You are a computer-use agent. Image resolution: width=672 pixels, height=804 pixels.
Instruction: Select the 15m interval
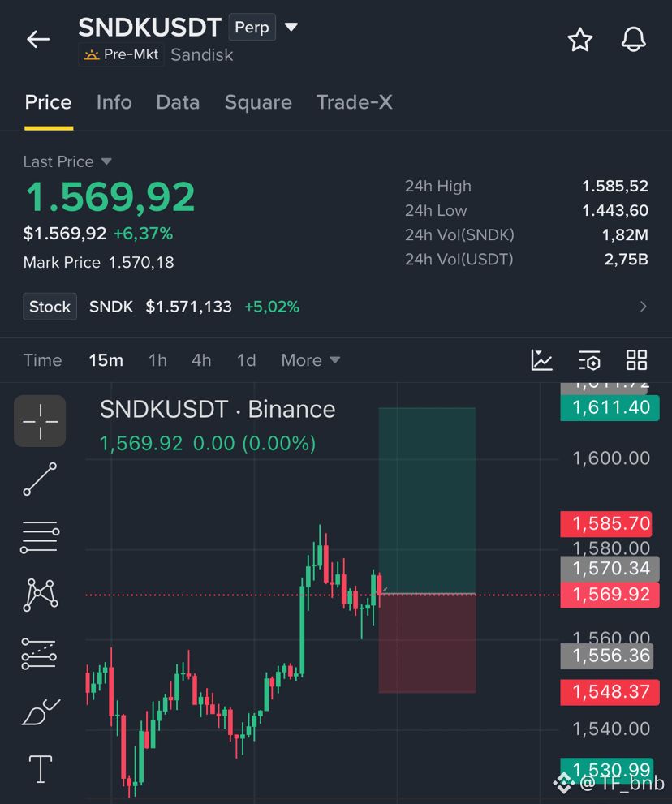106,360
